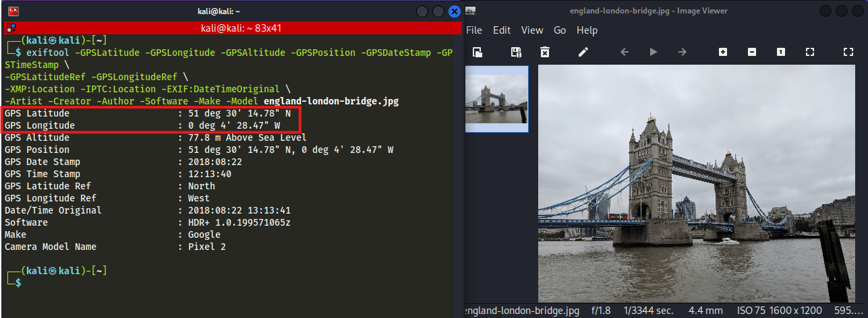Zoom out with the minus icon
The width and height of the screenshot is (868, 318).
click(752, 52)
